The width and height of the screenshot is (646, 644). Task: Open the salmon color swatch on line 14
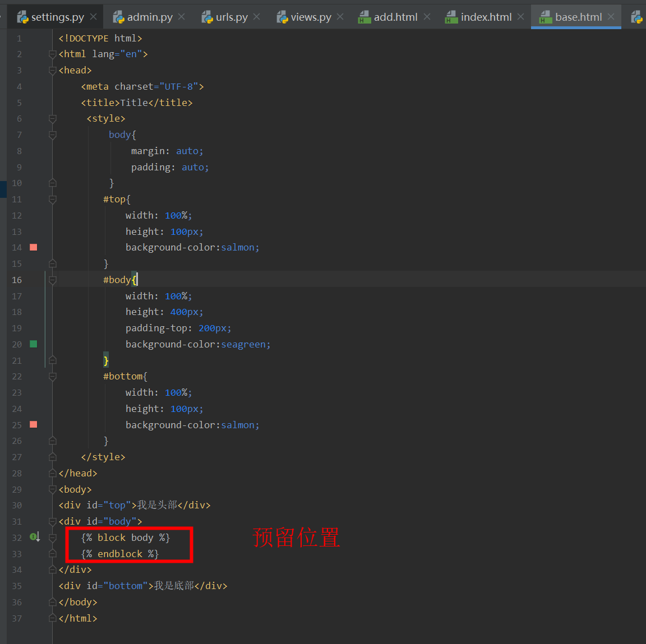click(34, 248)
